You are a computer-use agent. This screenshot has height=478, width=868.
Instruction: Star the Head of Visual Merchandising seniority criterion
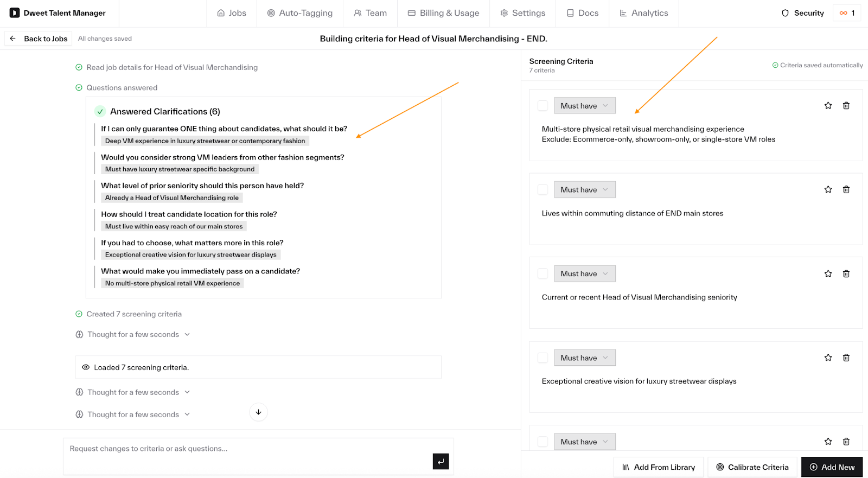coord(828,274)
